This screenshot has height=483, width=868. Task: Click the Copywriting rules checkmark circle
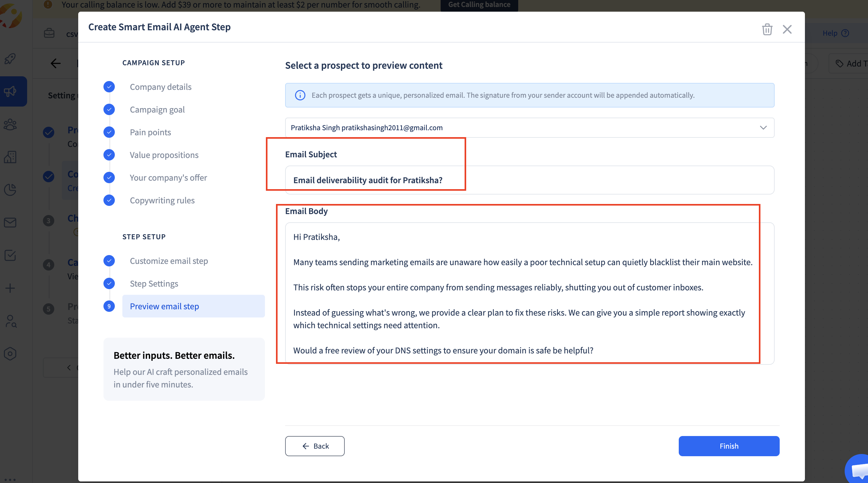point(109,200)
